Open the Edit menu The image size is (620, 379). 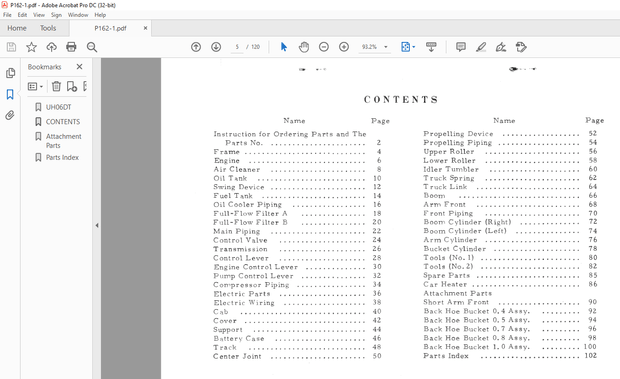(22, 15)
